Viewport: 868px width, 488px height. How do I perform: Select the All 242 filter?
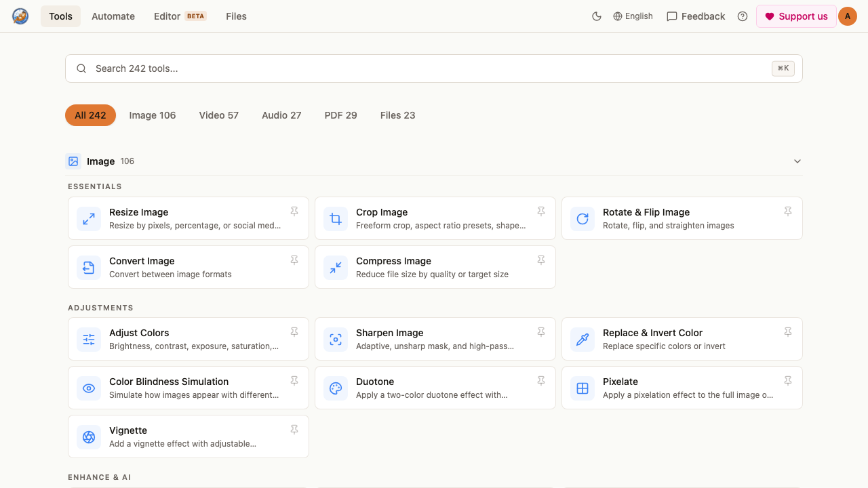click(x=90, y=115)
